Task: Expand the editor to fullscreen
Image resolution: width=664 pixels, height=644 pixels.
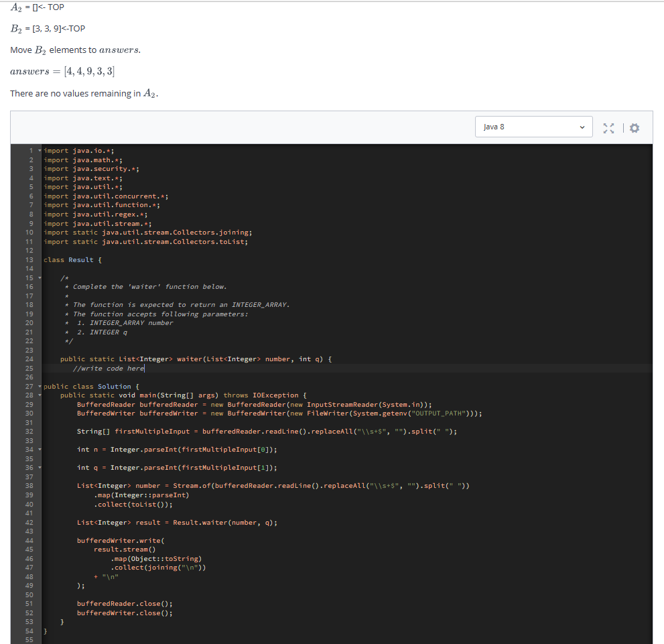Action: click(608, 127)
